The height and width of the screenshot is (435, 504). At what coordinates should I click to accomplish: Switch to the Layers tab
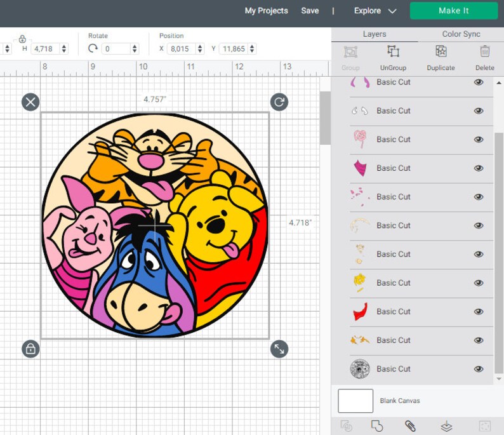[x=375, y=34]
